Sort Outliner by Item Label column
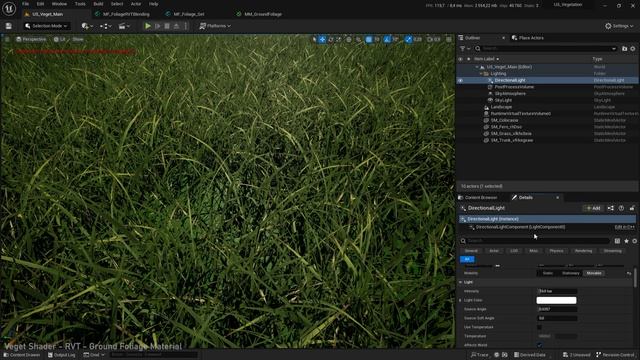This screenshot has width=640, height=360. pyautogui.click(x=486, y=59)
